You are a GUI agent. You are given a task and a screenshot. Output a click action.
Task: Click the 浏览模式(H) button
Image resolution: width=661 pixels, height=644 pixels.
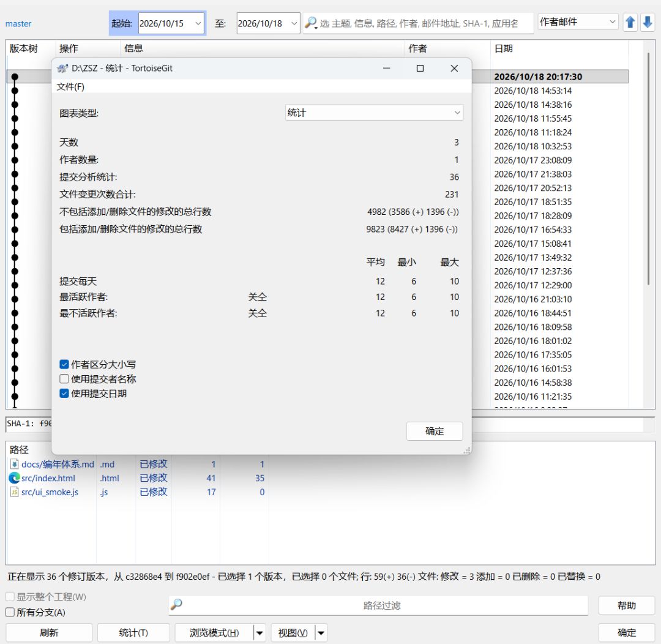[214, 632]
